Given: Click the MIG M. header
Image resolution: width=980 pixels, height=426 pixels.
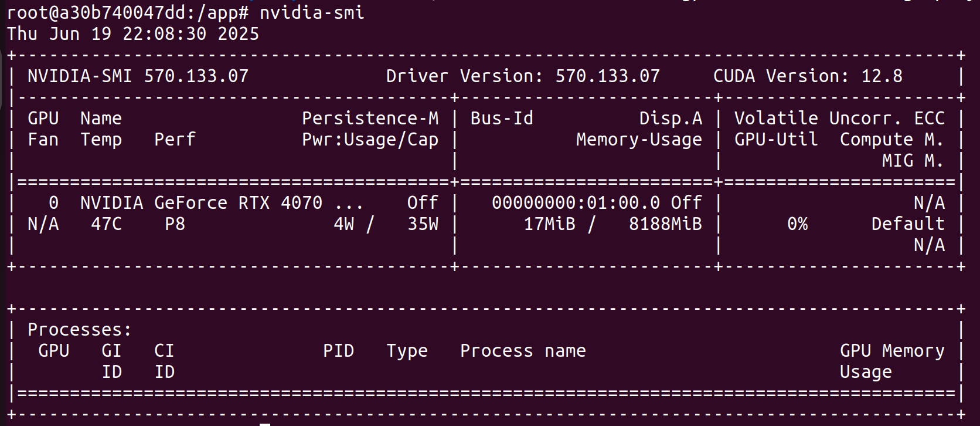Looking at the screenshot, I should (913, 160).
